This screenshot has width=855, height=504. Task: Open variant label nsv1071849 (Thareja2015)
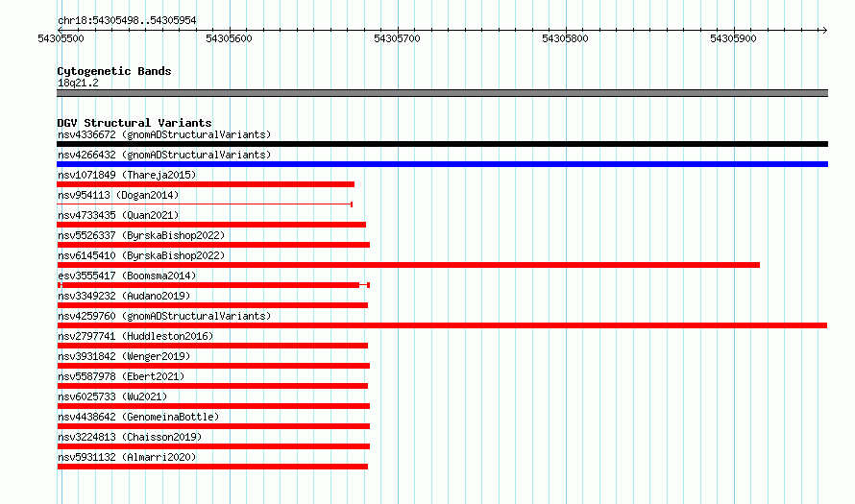pyautogui.click(x=127, y=175)
